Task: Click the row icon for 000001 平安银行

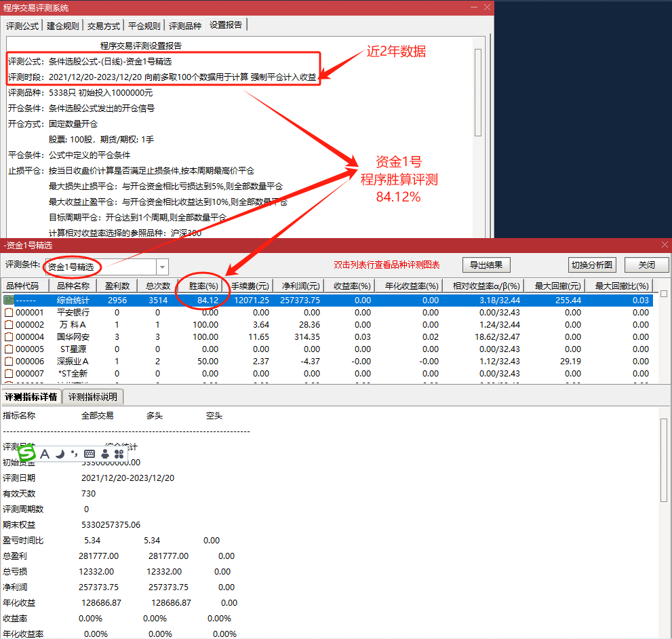Action: click(9, 312)
